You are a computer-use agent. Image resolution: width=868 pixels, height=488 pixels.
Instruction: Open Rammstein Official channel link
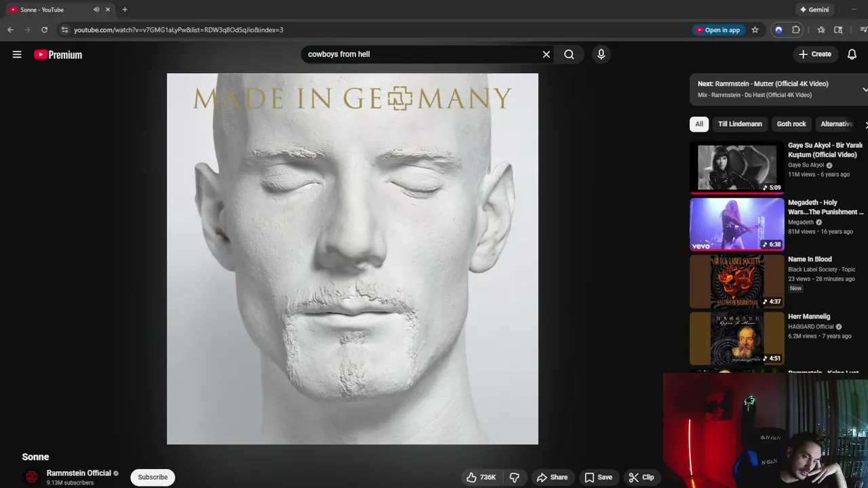79,473
